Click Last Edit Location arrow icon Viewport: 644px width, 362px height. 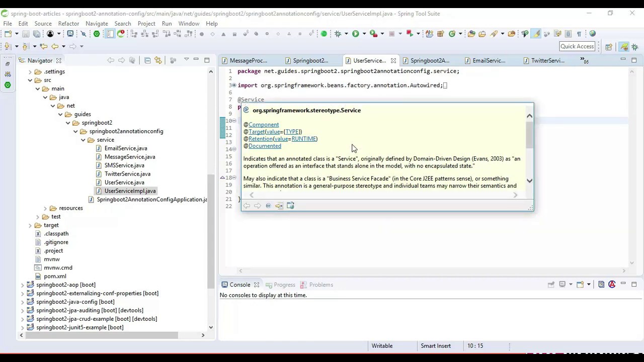click(44, 46)
